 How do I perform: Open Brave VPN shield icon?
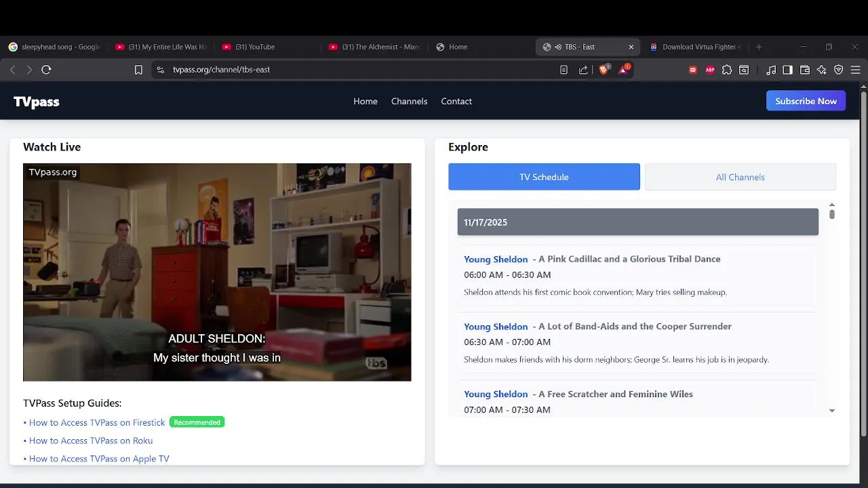(x=839, y=70)
